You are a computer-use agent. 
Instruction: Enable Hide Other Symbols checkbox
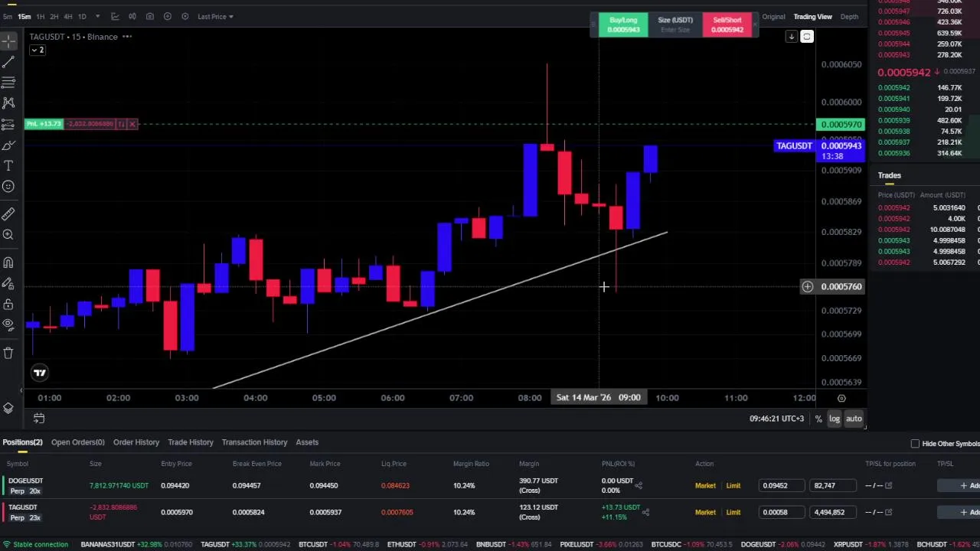915,444
